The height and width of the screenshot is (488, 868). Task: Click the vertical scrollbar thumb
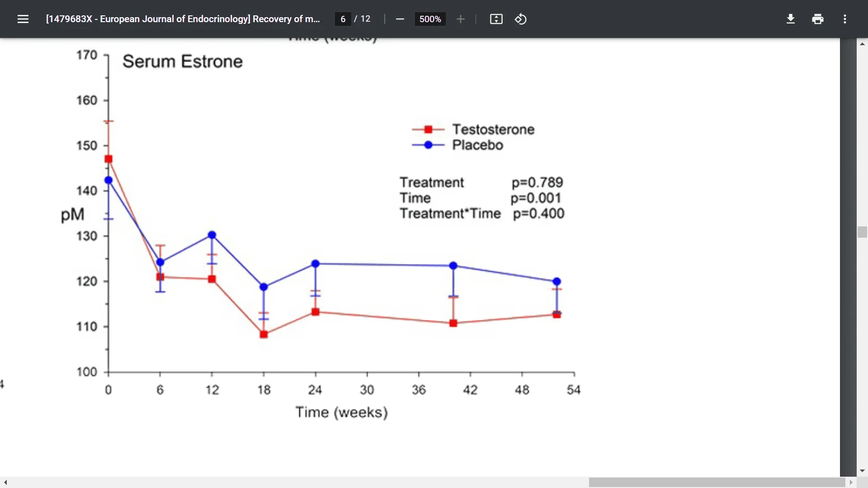pos(862,232)
